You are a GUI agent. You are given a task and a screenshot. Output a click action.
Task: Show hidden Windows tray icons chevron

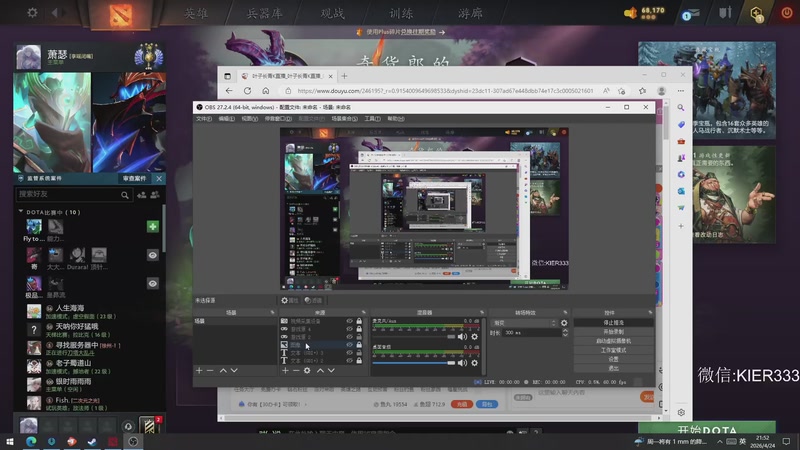coord(719,441)
